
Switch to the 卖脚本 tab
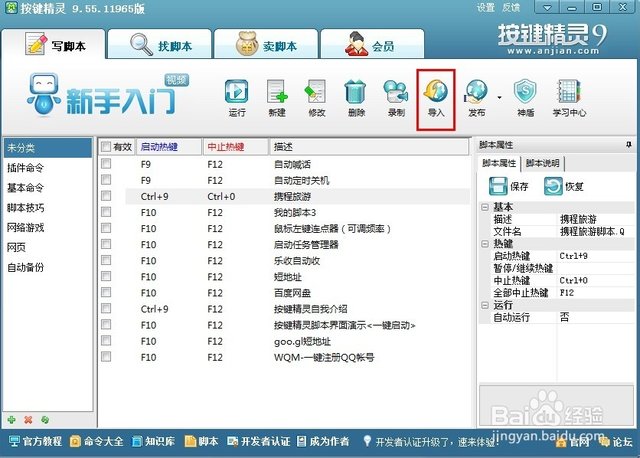[266, 44]
